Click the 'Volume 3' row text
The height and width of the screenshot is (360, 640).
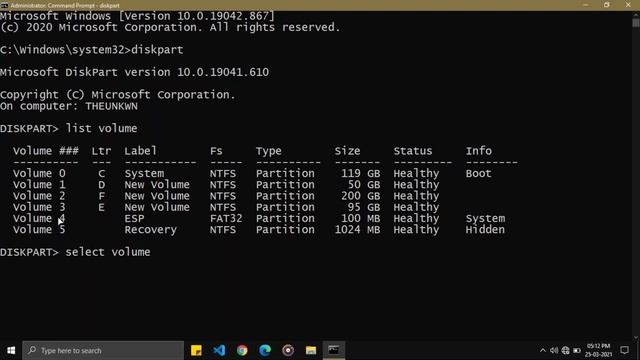pyautogui.click(x=39, y=207)
